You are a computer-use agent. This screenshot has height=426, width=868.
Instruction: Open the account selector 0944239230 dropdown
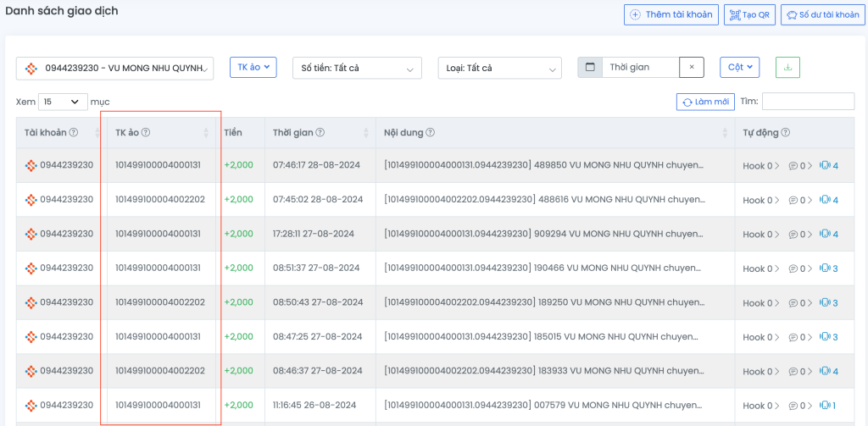[x=114, y=68]
